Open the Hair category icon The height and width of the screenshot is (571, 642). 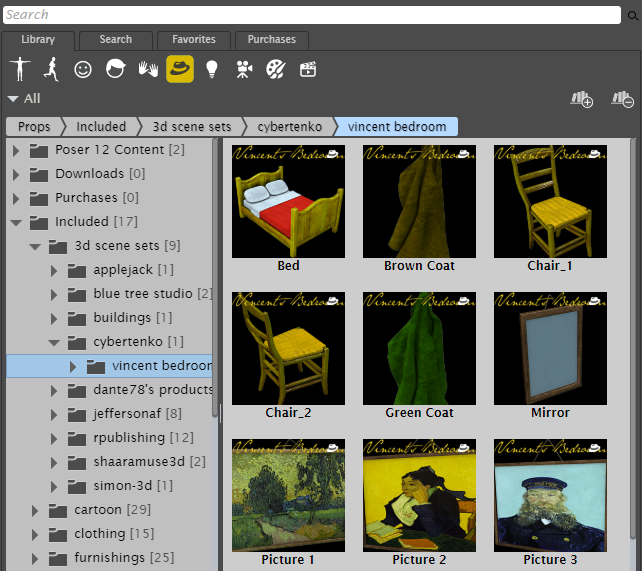116,69
